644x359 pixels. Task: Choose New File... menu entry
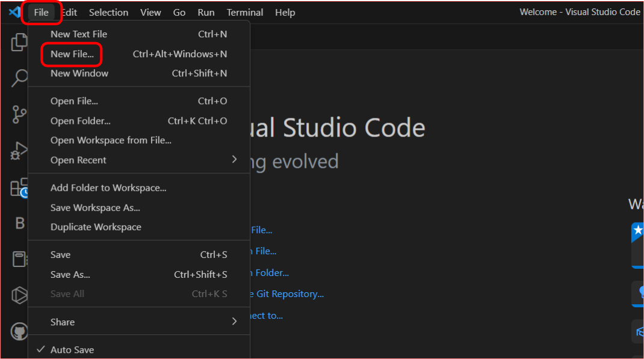pos(139,54)
